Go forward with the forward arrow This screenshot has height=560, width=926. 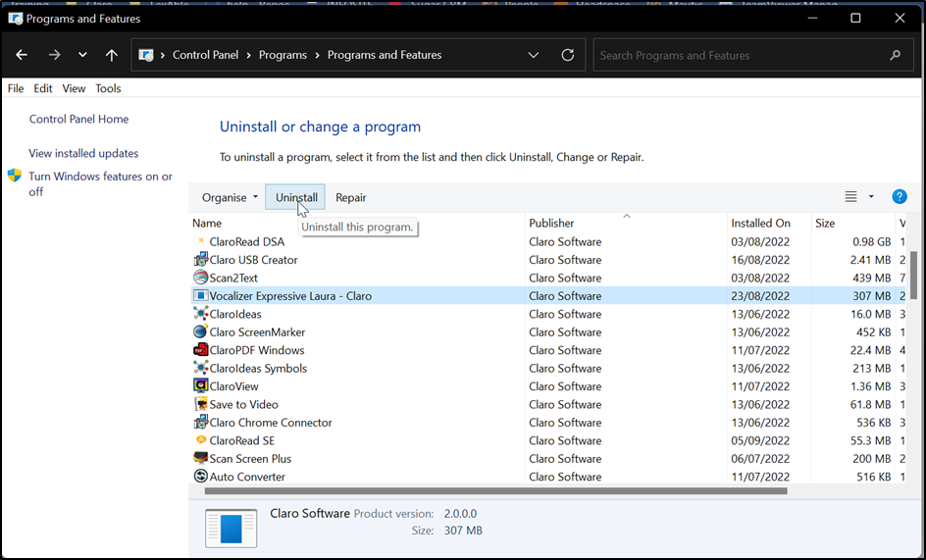[54, 55]
